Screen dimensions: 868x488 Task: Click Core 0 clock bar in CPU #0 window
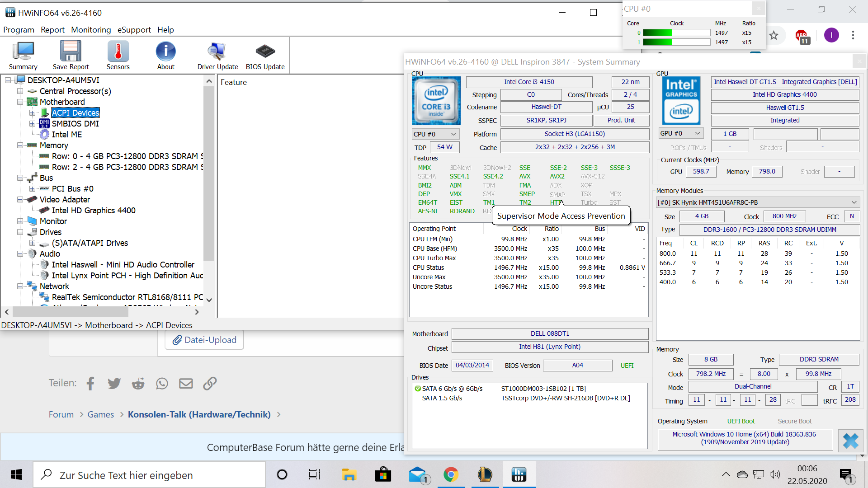676,33
